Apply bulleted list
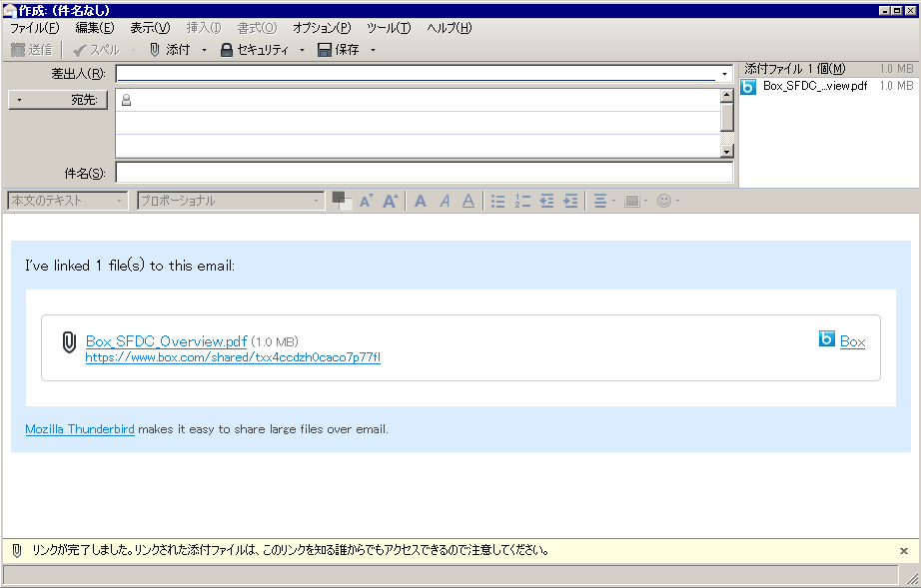 497,201
